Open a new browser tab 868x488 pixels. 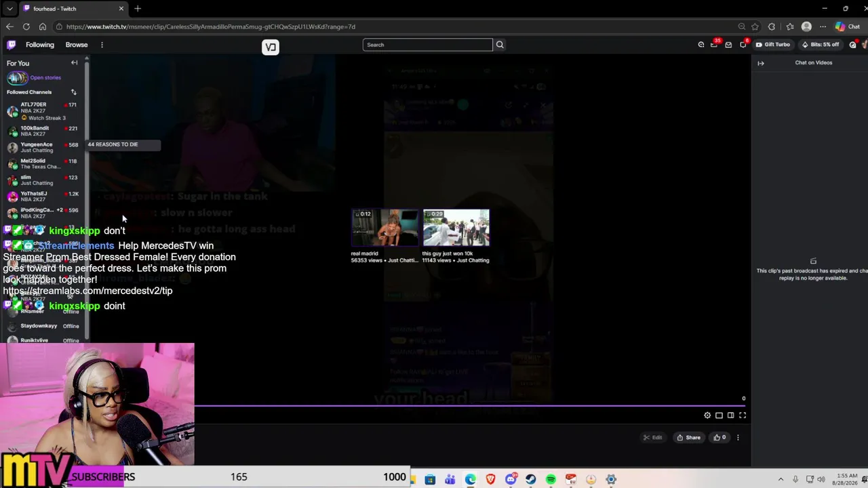pyautogui.click(x=138, y=9)
